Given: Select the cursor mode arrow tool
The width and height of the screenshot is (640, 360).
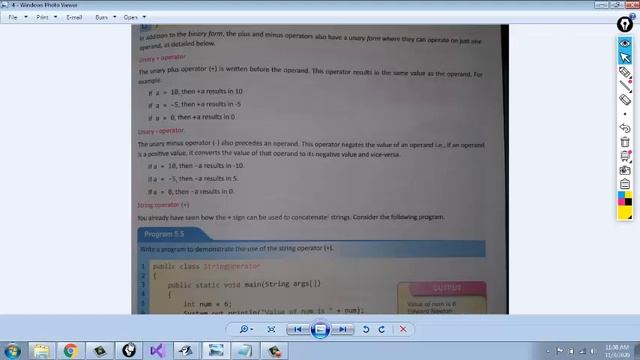Looking at the screenshot, I should pyautogui.click(x=624, y=58).
